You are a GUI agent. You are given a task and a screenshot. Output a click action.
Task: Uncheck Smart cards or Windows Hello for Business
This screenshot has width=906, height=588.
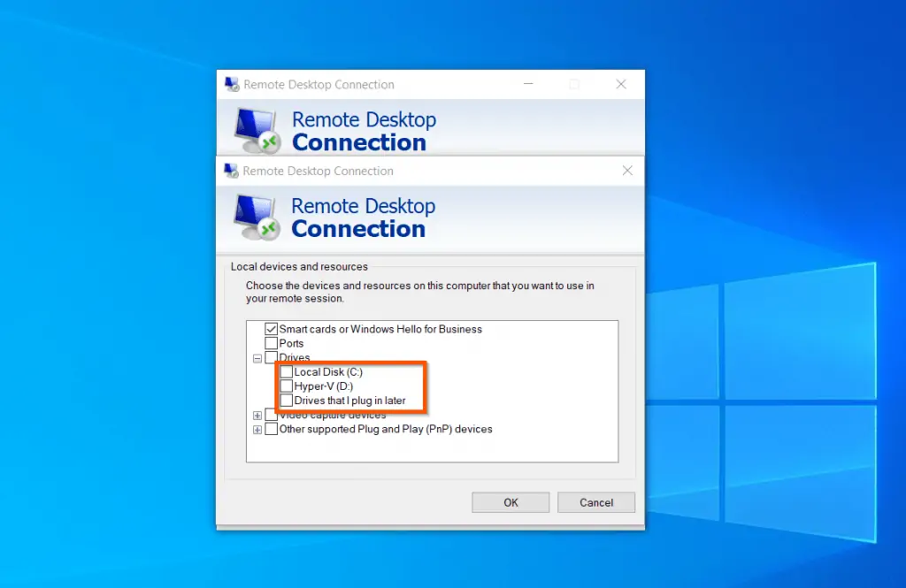(272, 329)
